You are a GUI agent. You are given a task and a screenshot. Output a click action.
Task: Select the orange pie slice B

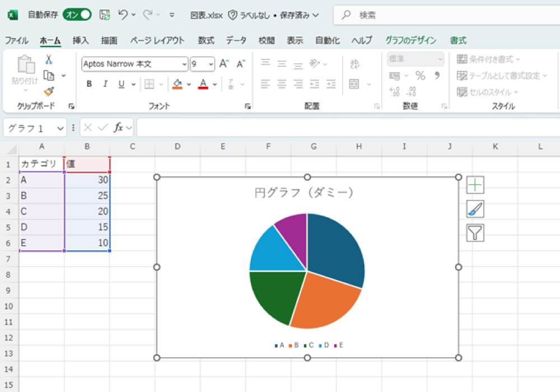click(x=323, y=304)
